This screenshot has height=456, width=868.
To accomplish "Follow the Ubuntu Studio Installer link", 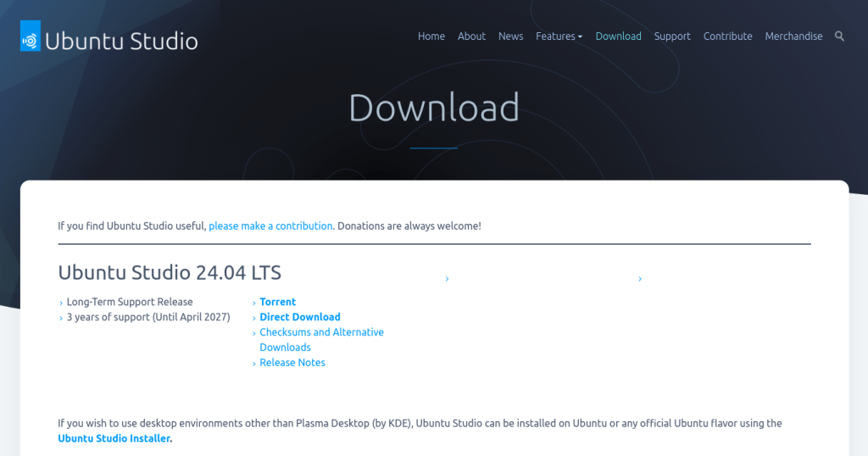I will 114,438.
